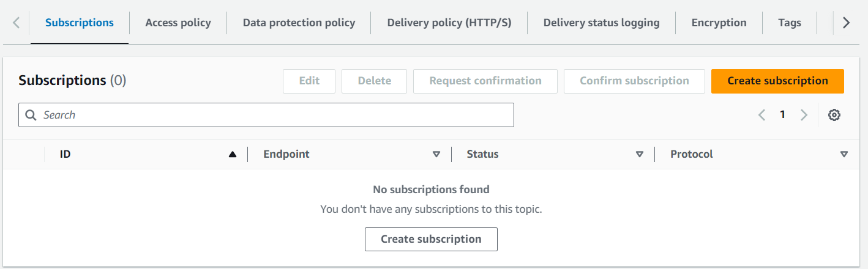This screenshot has width=868, height=269.
Task: Click the search magnifier icon
Action: (x=31, y=115)
